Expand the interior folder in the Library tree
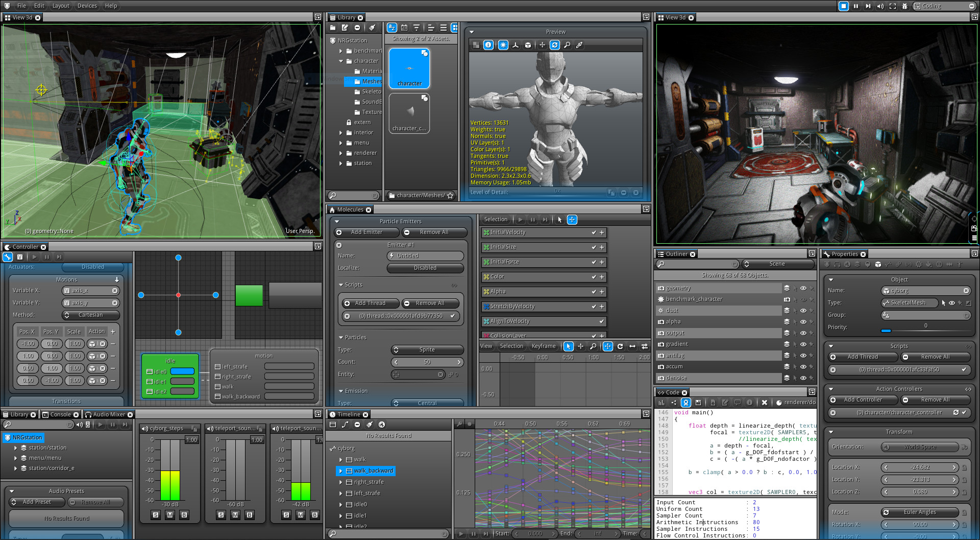980x540 pixels. 341,132
